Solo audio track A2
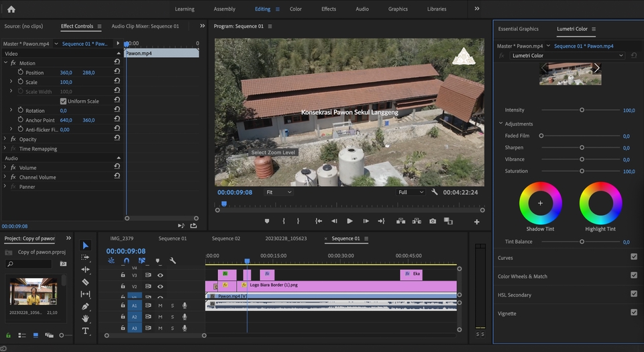 point(172,317)
